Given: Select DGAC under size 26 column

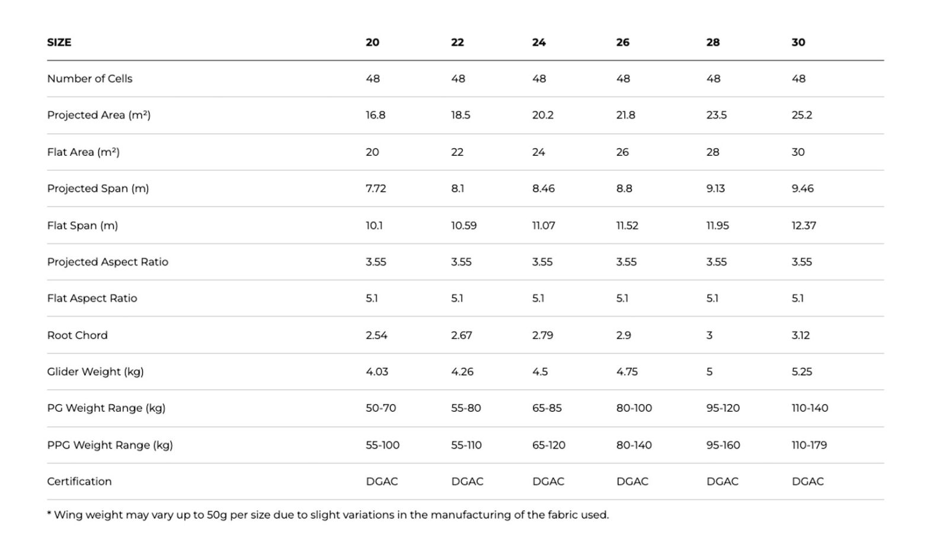Looking at the screenshot, I should click(x=632, y=481).
